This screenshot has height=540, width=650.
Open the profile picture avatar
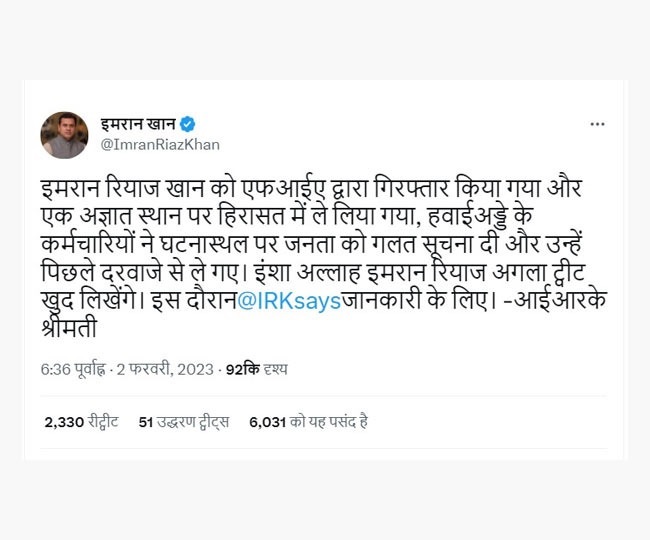click(x=64, y=135)
